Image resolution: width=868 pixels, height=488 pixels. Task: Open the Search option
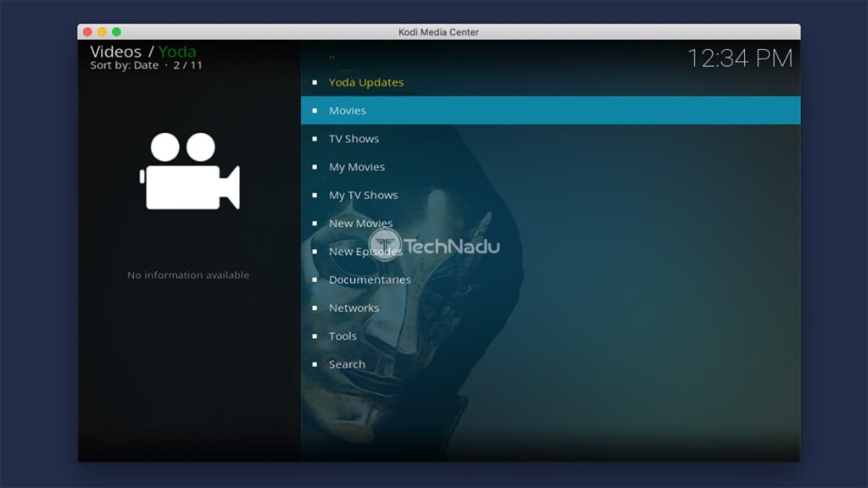point(550,364)
